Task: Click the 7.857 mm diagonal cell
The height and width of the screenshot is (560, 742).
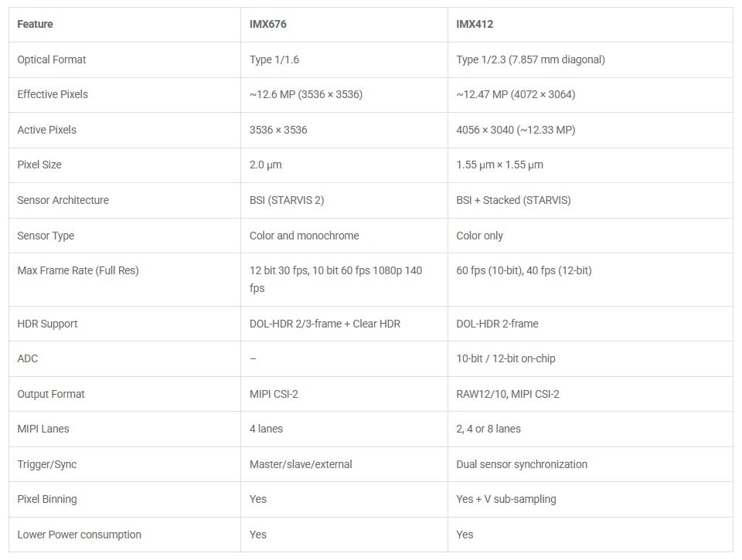Action: tap(530, 59)
